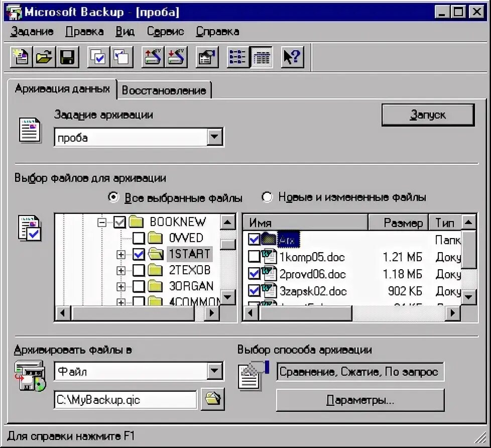Viewport: 491px width, 448px height.
Task: Click the BOOKNEW folder icon
Action: pyautogui.click(x=136, y=222)
